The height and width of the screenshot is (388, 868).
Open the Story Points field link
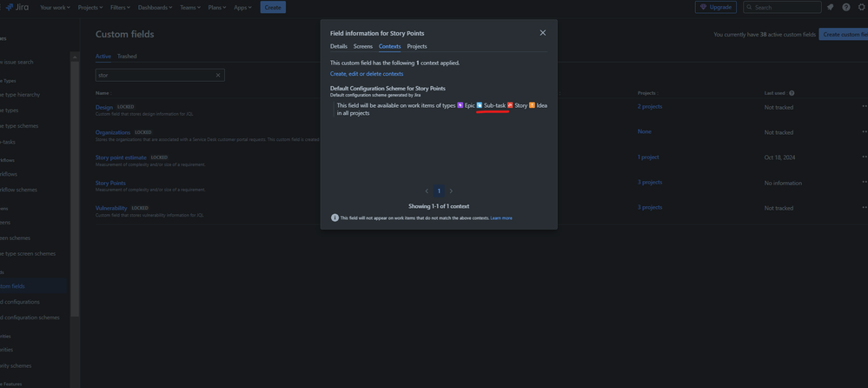tap(110, 183)
